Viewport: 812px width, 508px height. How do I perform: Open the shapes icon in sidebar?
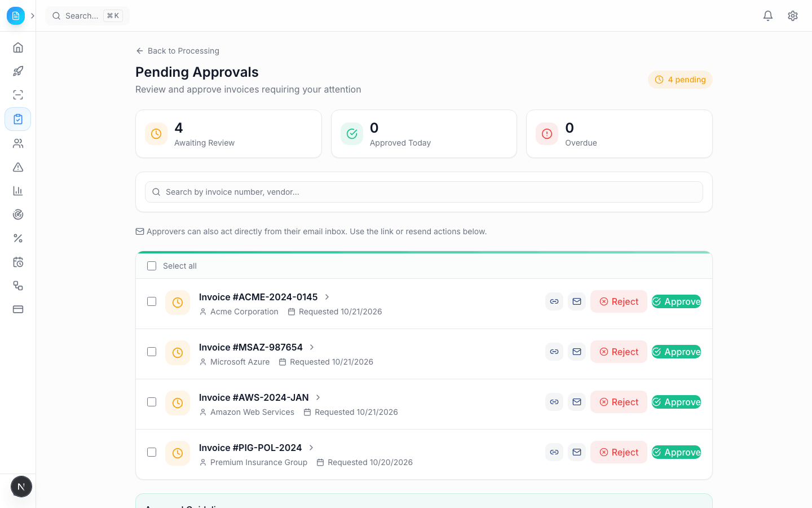point(18,286)
